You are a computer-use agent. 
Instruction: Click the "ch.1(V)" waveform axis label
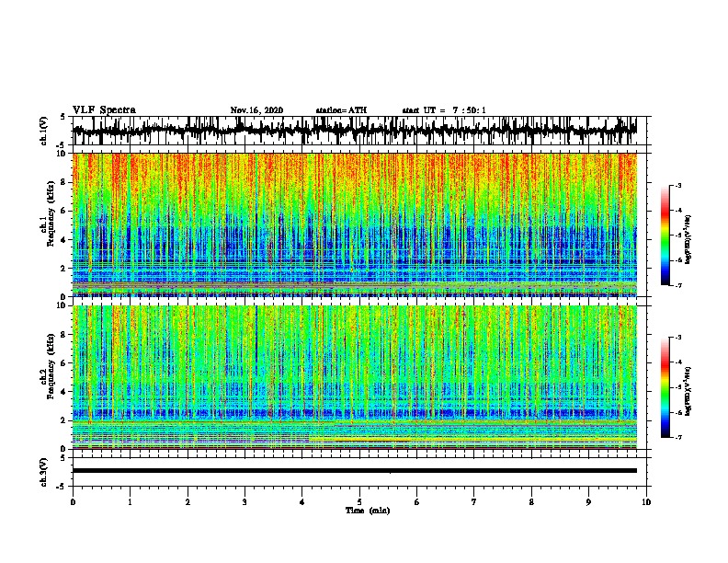(44, 131)
